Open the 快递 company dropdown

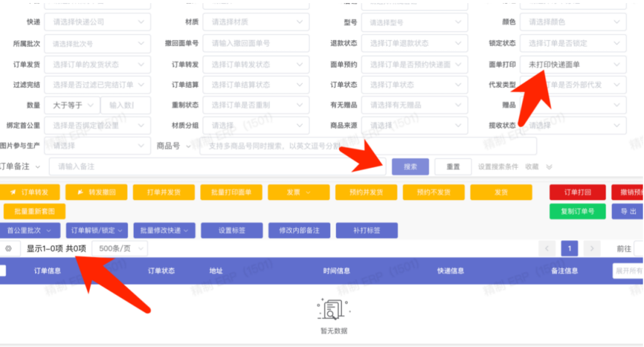[x=98, y=22]
